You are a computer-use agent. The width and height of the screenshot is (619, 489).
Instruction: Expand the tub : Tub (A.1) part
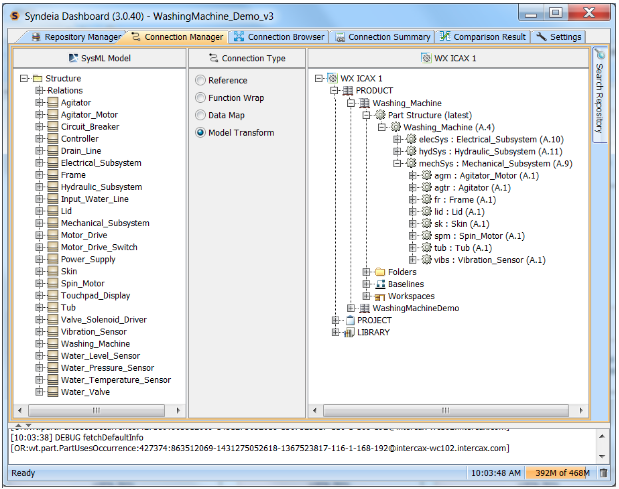tap(413, 248)
